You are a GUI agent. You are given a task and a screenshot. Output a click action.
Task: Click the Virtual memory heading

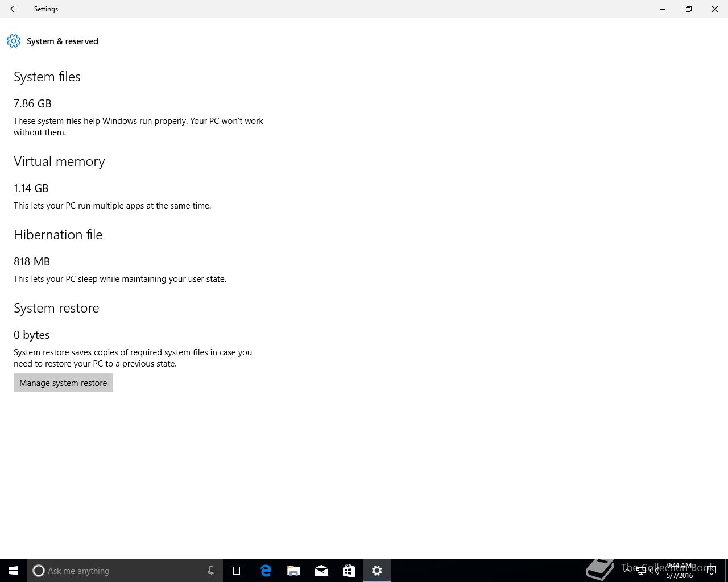[x=59, y=161]
